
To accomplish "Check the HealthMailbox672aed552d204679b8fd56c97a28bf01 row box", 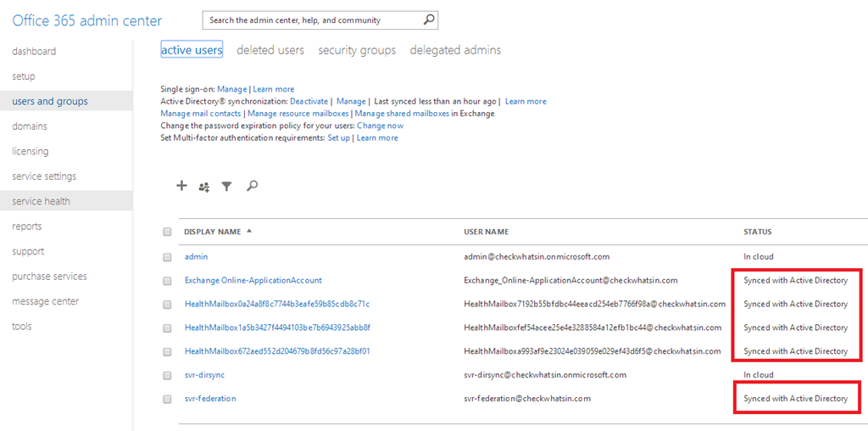I will [167, 351].
